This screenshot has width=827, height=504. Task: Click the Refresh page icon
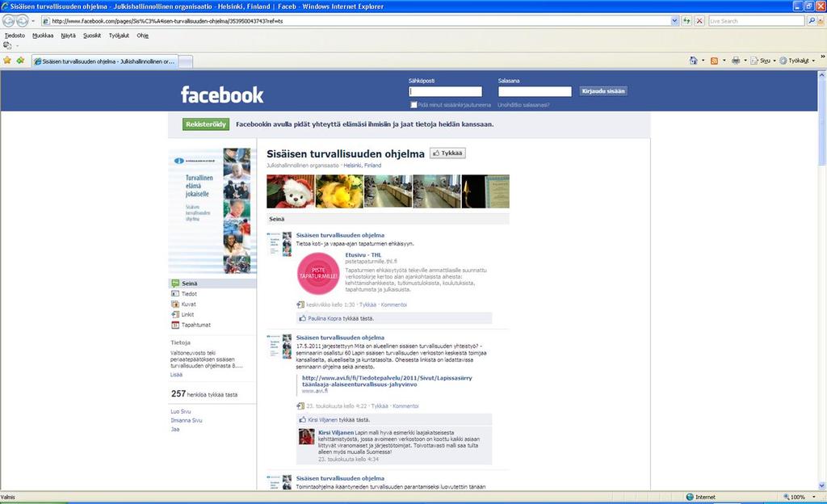click(x=686, y=20)
